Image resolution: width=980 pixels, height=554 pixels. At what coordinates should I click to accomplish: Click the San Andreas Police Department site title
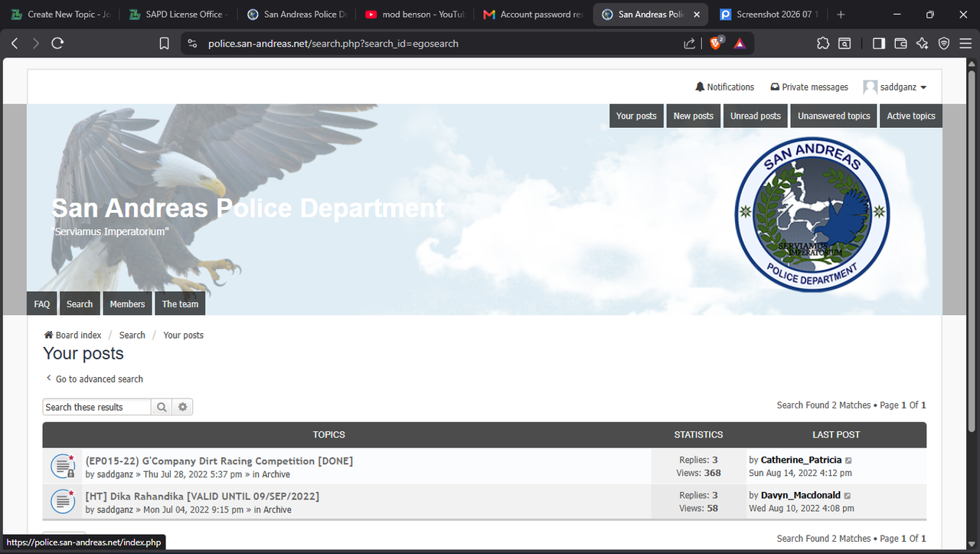(x=247, y=208)
